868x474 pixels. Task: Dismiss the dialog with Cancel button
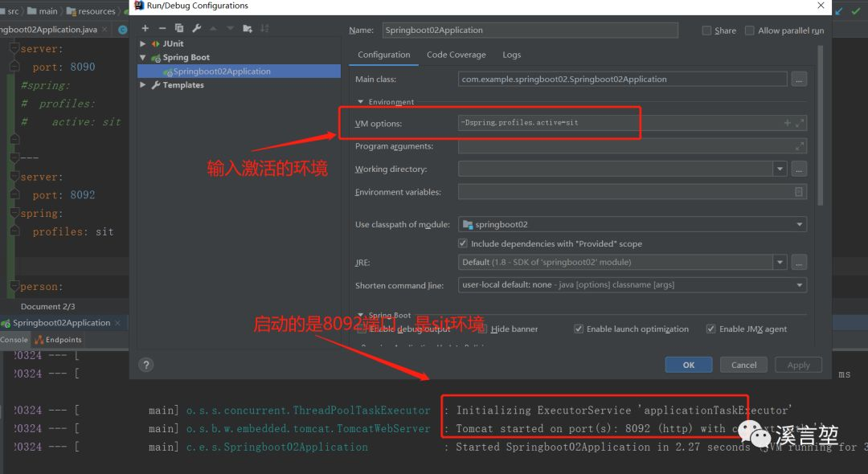pyautogui.click(x=743, y=365)
